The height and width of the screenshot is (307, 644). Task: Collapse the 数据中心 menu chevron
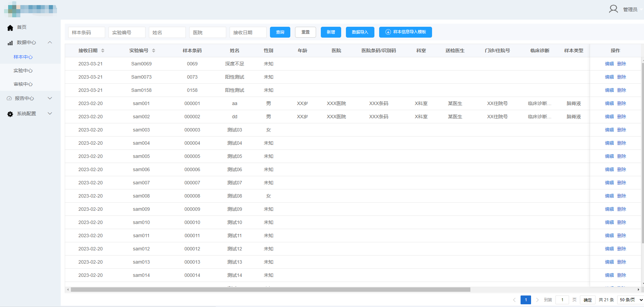50,42
